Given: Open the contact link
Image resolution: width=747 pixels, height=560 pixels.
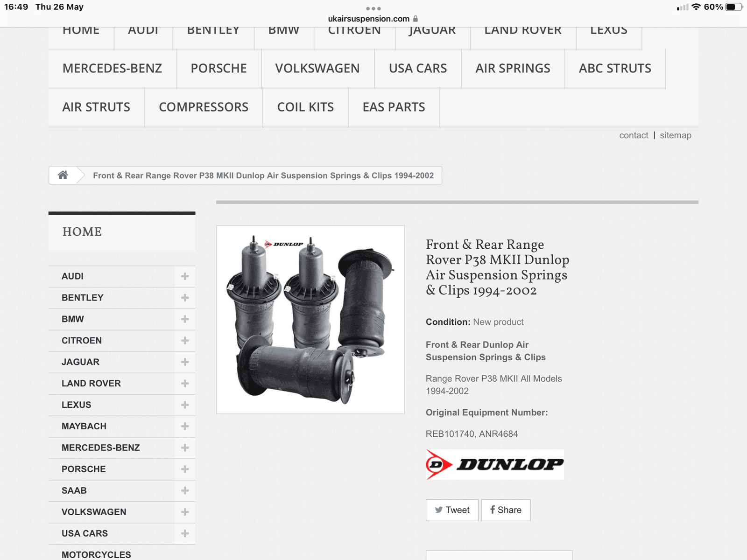Looking at the screenshot, I should tap(634, 135).
